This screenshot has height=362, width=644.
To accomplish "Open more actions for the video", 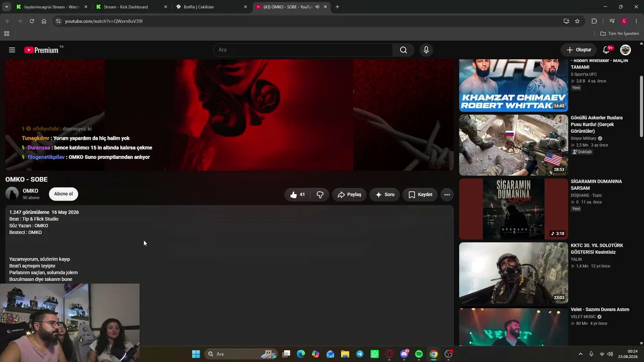I will (447, 195).
